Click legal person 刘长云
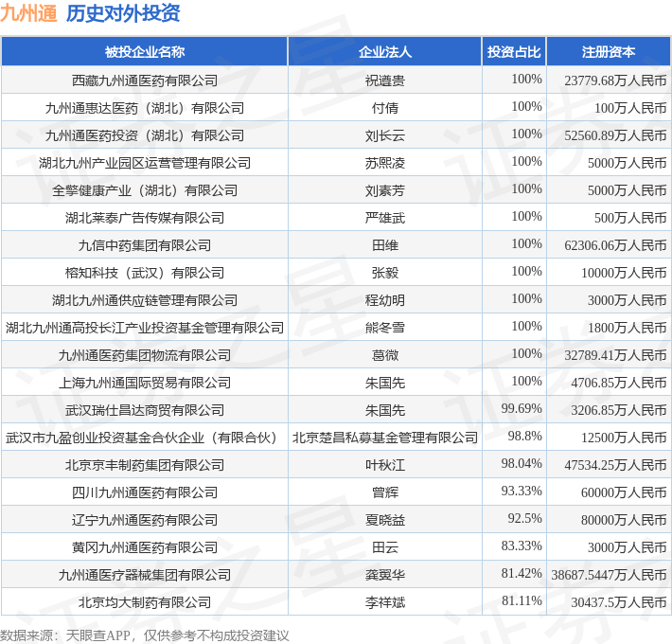The image size is (672, 644). point(385,135)
